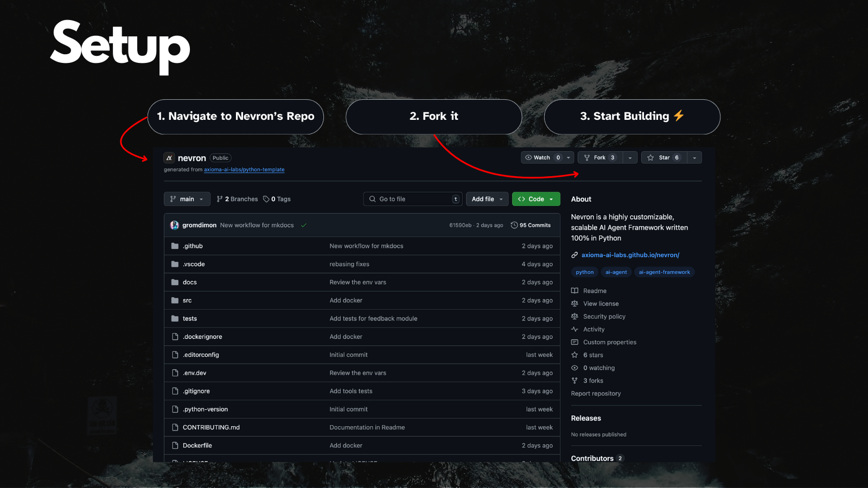Screen dimensions: 868x488
Task: Open the CONTRIBUTING.md file
Action: [211, 428]
